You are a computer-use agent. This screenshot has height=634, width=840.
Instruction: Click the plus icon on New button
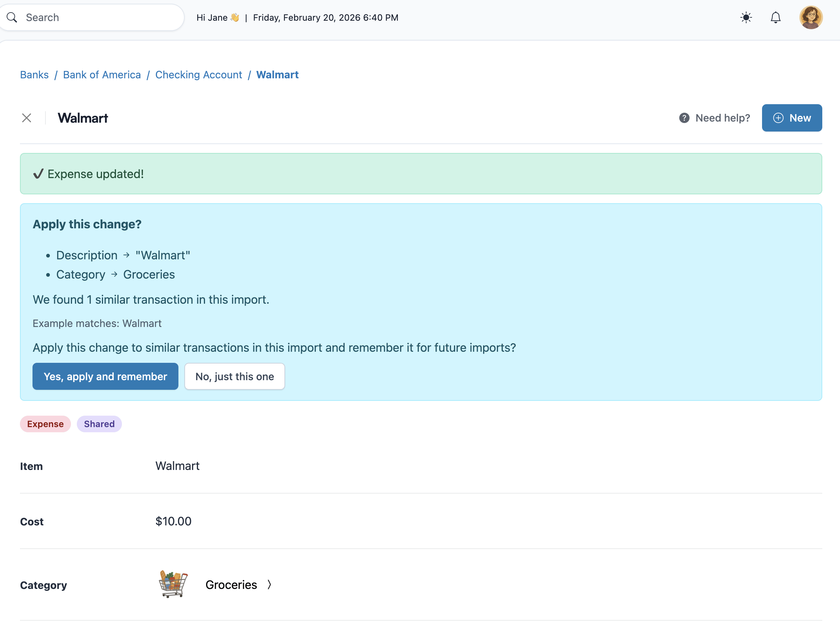(778, 118)
